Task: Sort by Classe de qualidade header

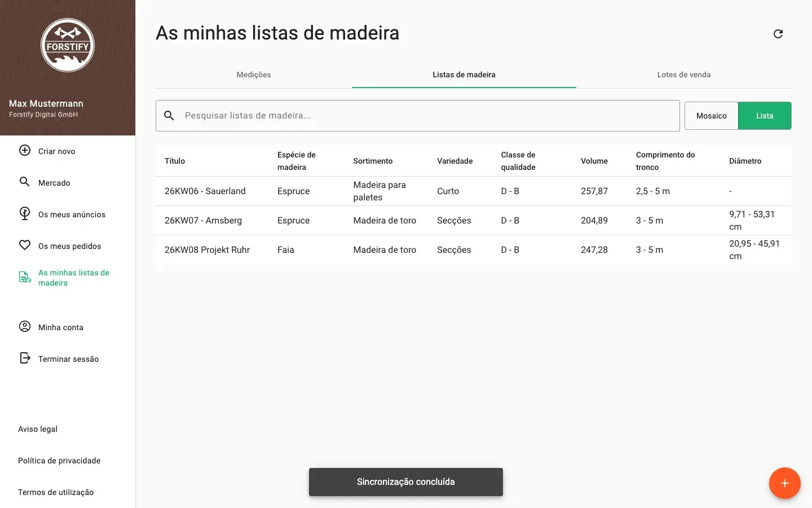Action: pos(518,161)
